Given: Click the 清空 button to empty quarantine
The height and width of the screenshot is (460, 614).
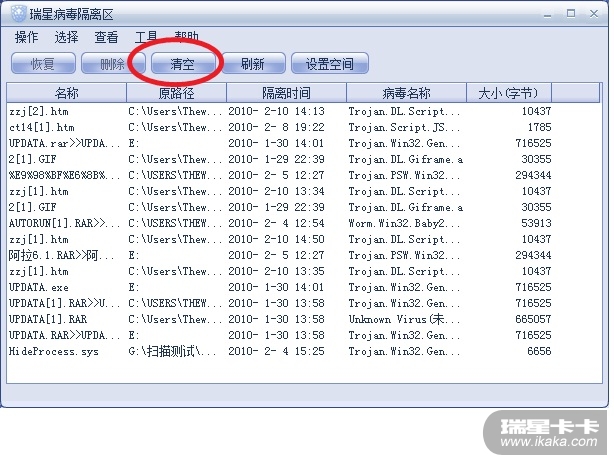Looking at the screenshot, I should coord(183,63).
